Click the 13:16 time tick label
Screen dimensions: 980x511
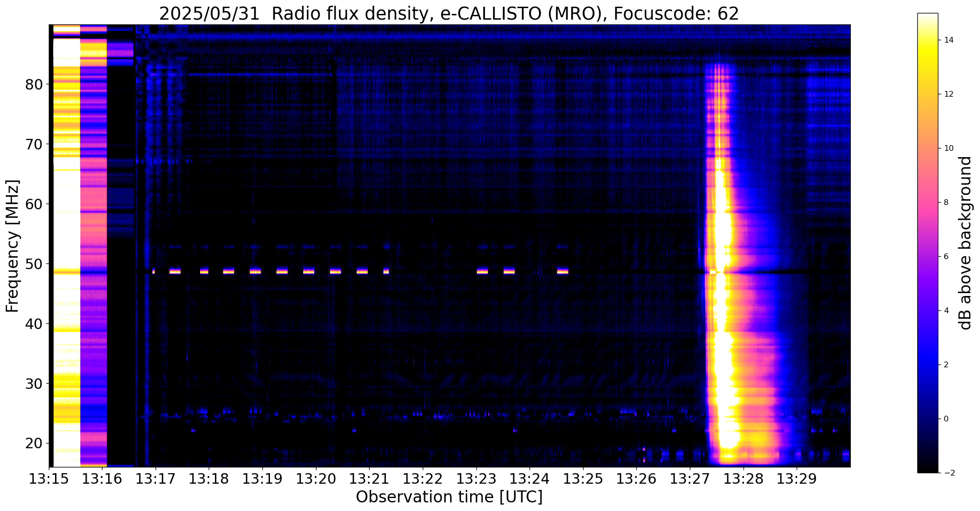click(x=102, y=478)
